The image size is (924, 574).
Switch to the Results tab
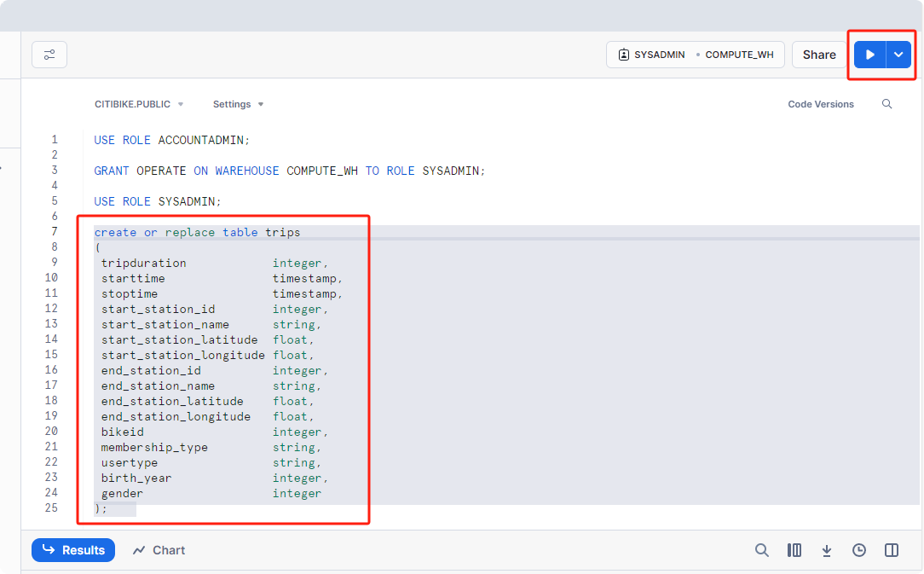click(73, 550)
